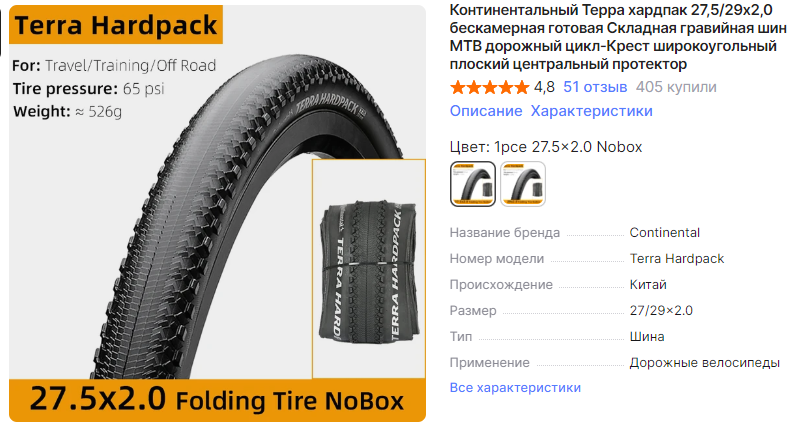Click the 4,8 rating score
The image size is (787, 434).
[544, 87]
